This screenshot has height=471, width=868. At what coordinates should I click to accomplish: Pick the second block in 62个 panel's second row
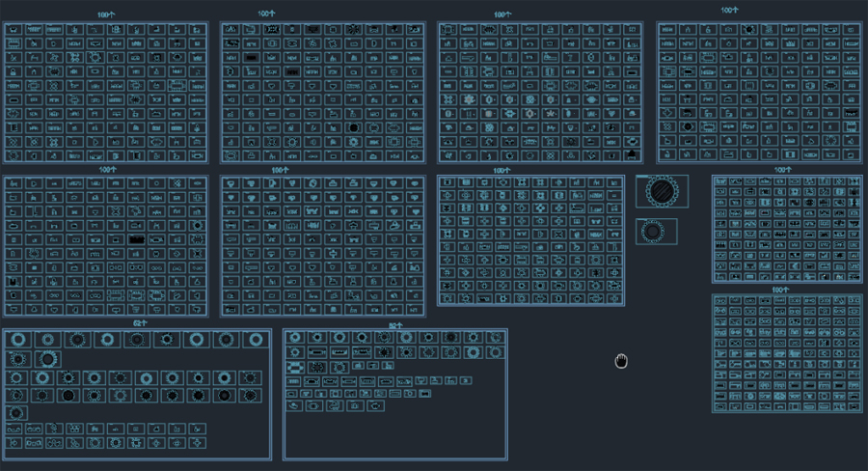tap(45, 359)
